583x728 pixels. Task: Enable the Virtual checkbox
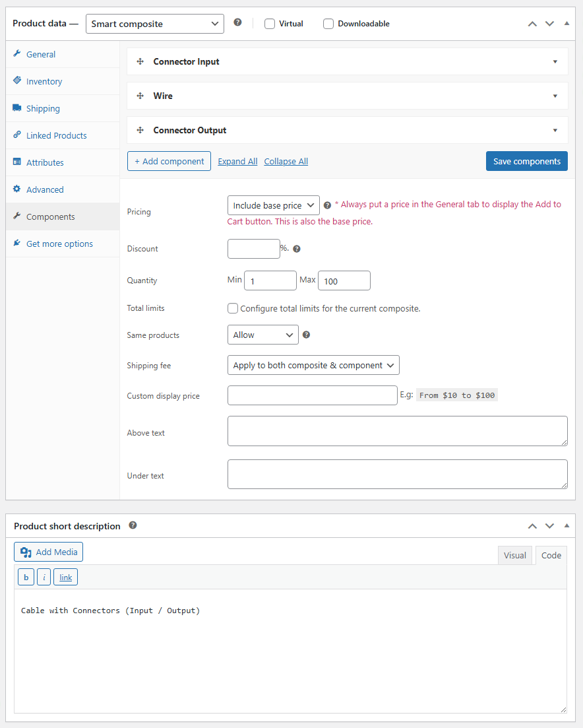(x=270, y=24)
